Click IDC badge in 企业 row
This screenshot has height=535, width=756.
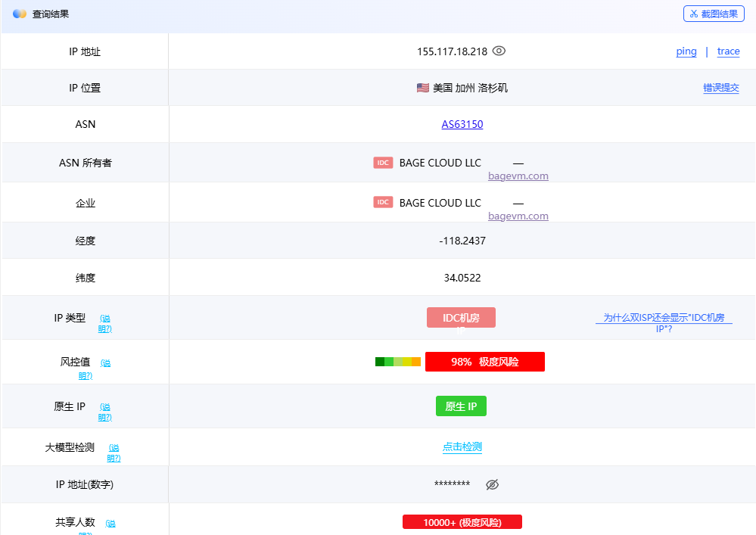coord(383,203)
